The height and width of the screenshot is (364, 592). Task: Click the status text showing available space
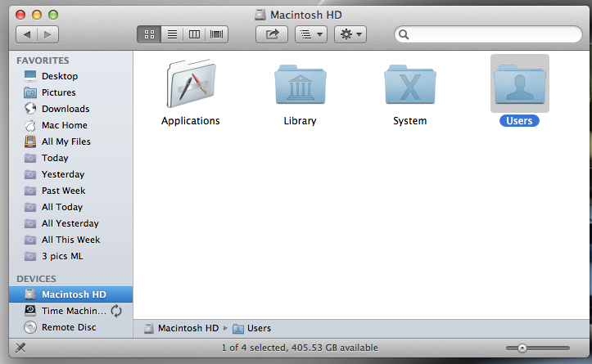[300, 348]
